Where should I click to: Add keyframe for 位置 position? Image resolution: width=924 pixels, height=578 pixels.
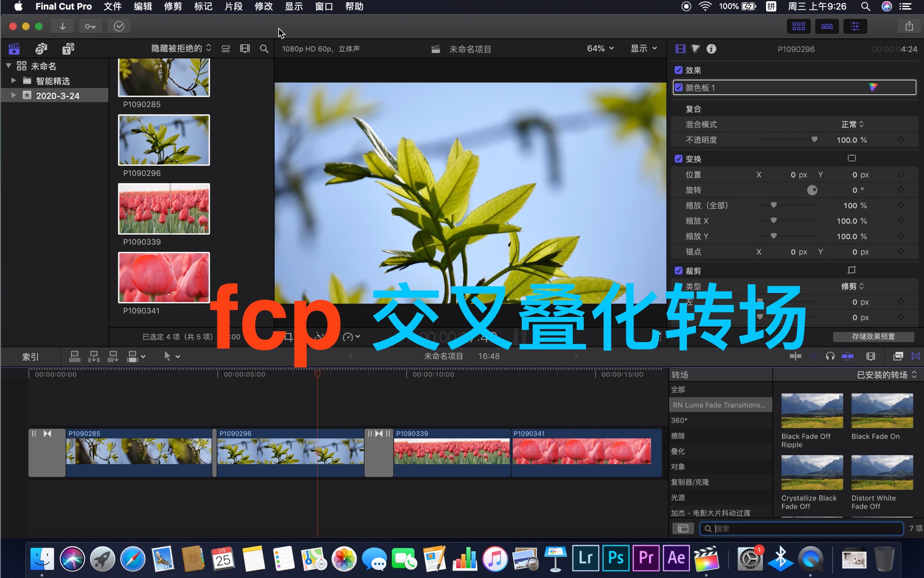pyautogui.click(x=901, y=174)
